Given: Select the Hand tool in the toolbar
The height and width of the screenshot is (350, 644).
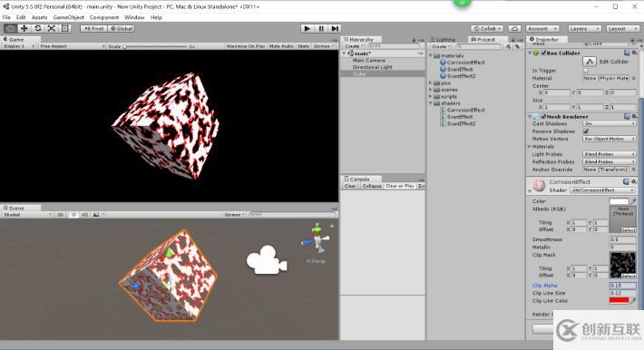Looking at the screenshot, I should click(10, 28).
